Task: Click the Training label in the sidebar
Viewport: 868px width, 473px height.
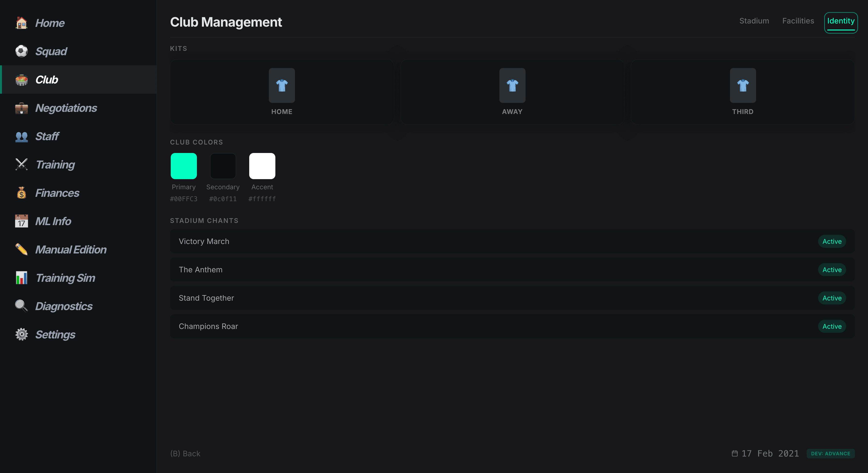Action: click(x=55, y=164)
